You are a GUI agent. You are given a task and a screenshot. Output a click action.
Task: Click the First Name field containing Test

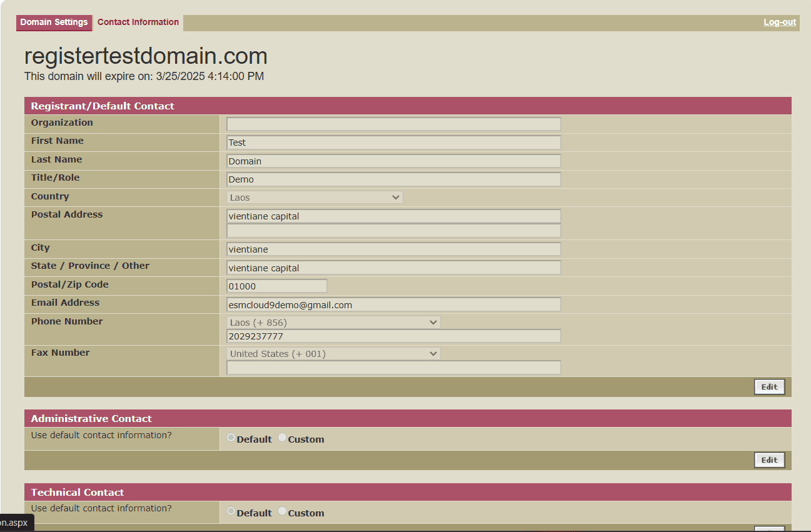393,143
